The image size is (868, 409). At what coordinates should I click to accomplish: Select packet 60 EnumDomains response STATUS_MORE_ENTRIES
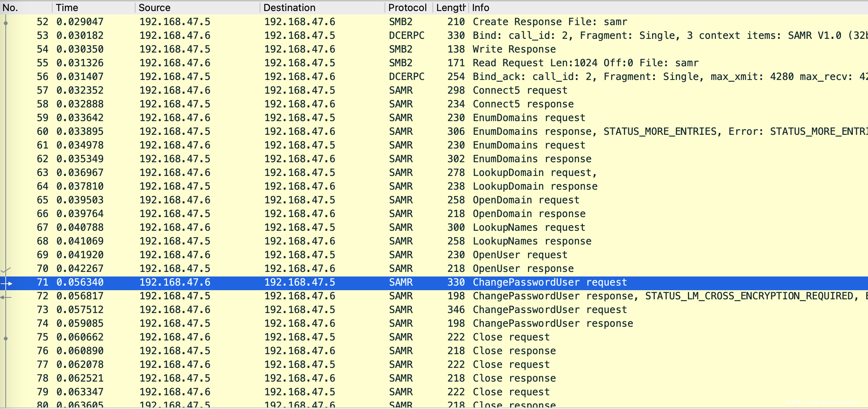click(434, 131)
